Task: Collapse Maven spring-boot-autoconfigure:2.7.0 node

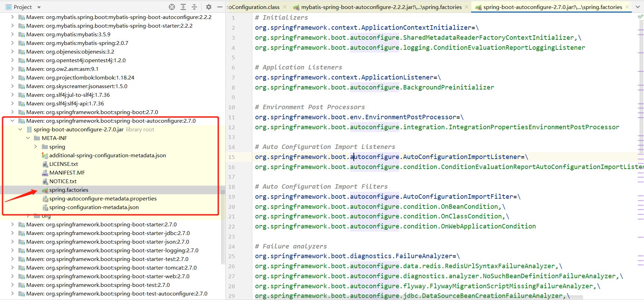Action: pyautogui.click(x=12, y=121)
